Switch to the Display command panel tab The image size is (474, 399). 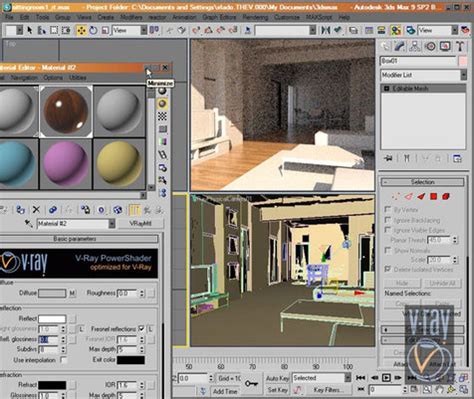pos(445,46)
